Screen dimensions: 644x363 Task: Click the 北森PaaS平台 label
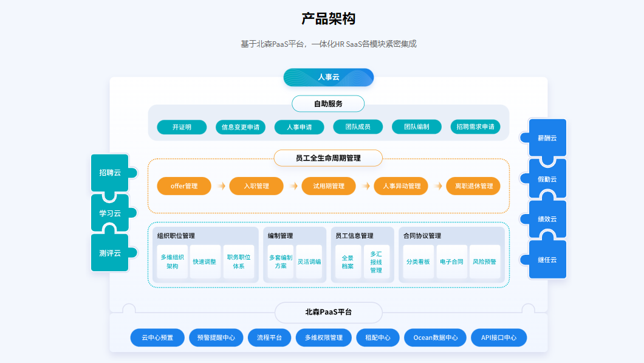point(328,312)
